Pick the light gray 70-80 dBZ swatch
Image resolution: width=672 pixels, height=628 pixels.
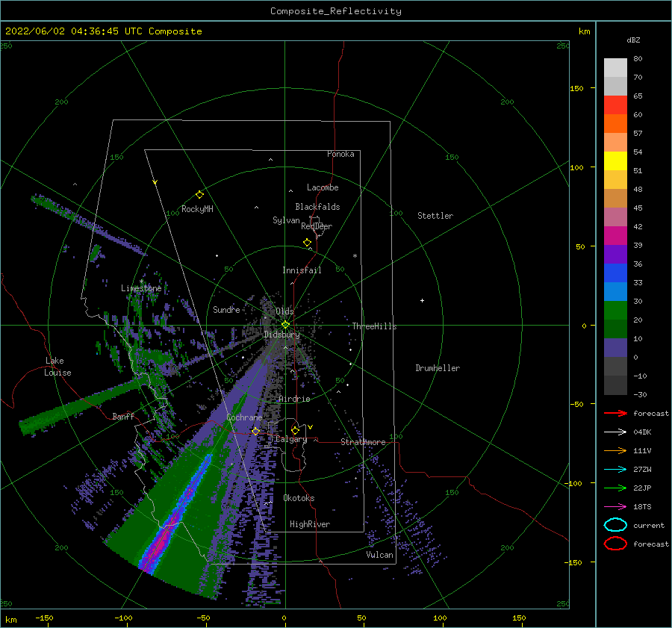tap(615, 68)
